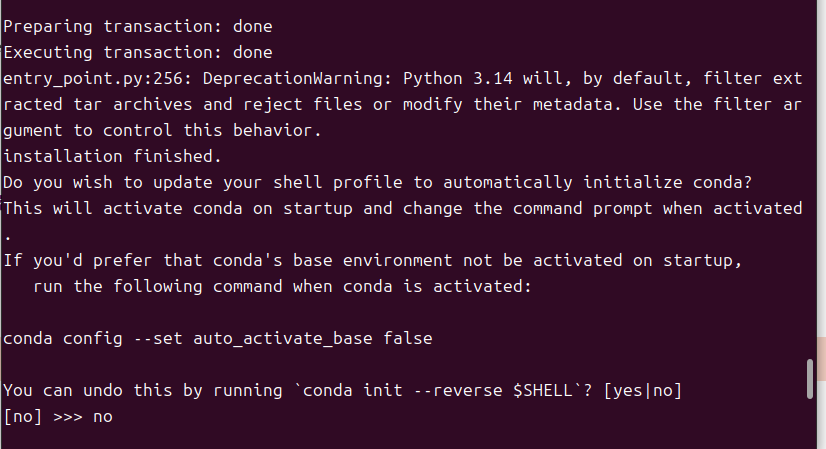Click the scrollbar track above the thumb
This screenshot has width=826, height=449.
[810, 179]
